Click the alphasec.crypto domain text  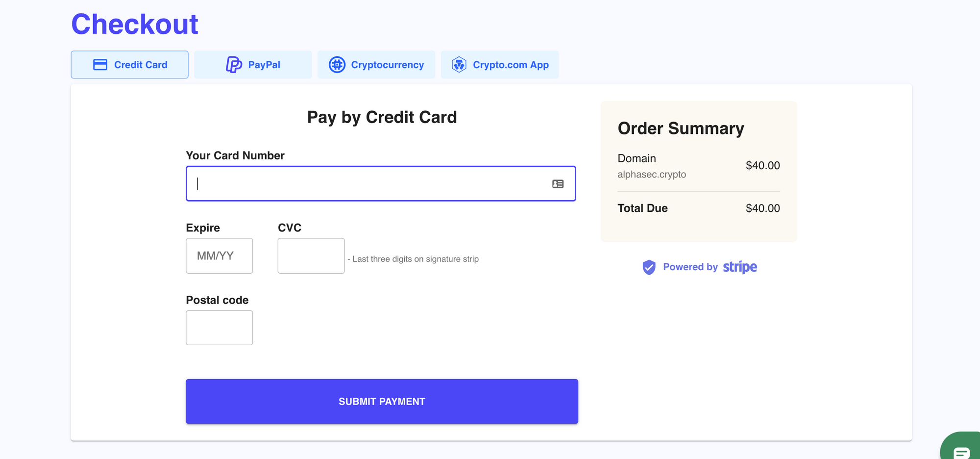(x=652, y=174)
